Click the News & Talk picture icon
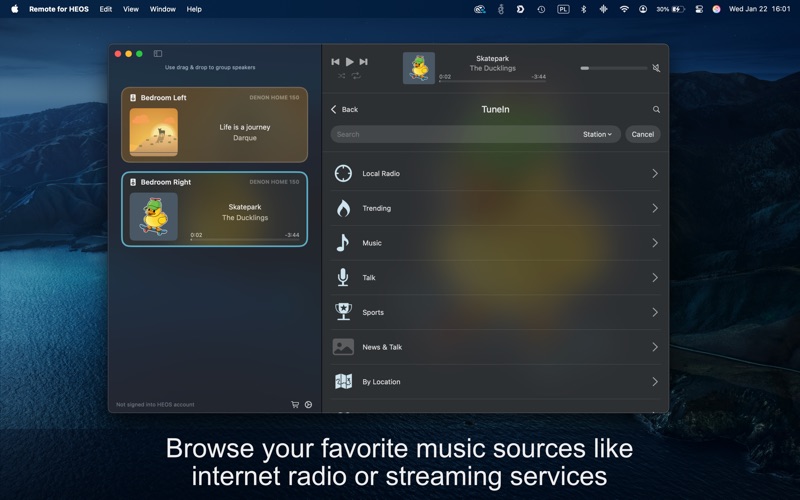Screen dimensions: 800x500 point(343,347)
